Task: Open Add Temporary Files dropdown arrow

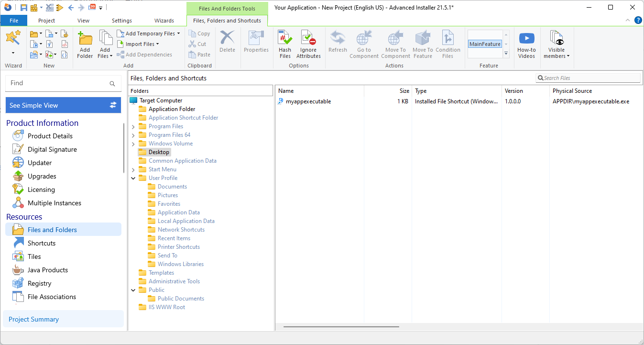Action: 179,33
